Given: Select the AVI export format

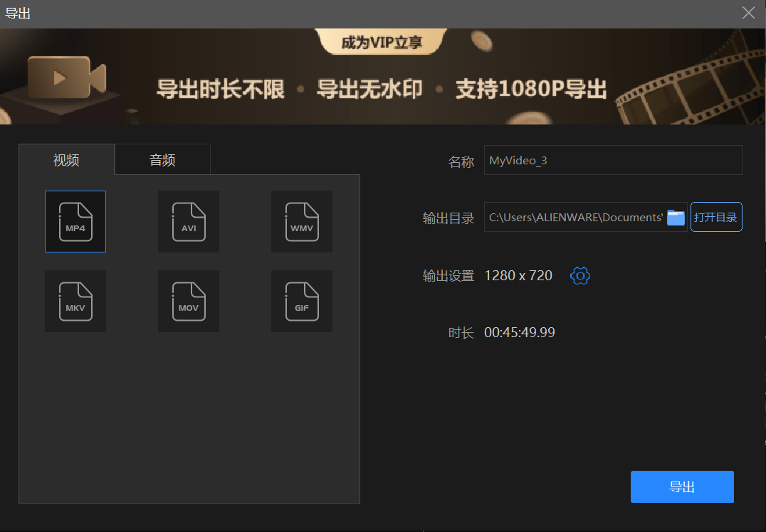Looking at the screenshot, I should coord(189,221).
